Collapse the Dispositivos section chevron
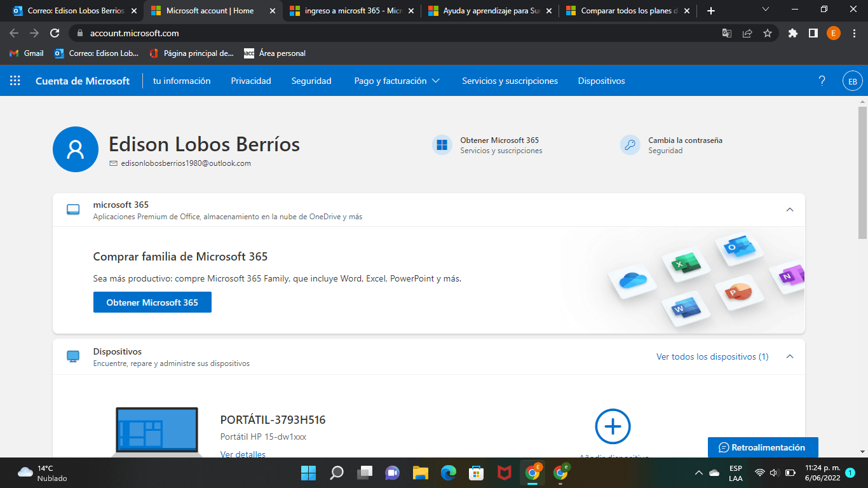This screenshot has height=488, width=868. coord(790,356)
